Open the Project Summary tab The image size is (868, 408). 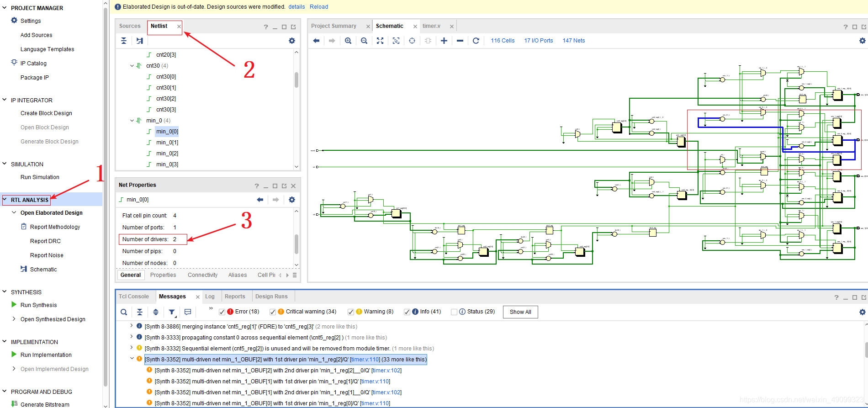pyautogui.click(x=333, y=26)
